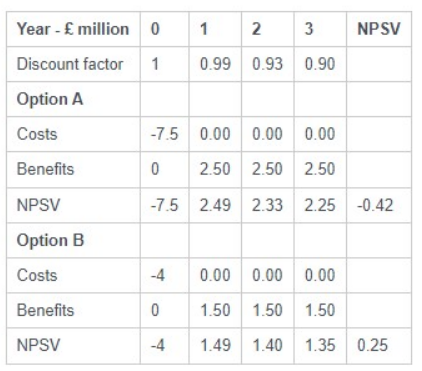Select the 0.90 discount factor cell
This screenshot has height=371, width=422.
(320, 64)
